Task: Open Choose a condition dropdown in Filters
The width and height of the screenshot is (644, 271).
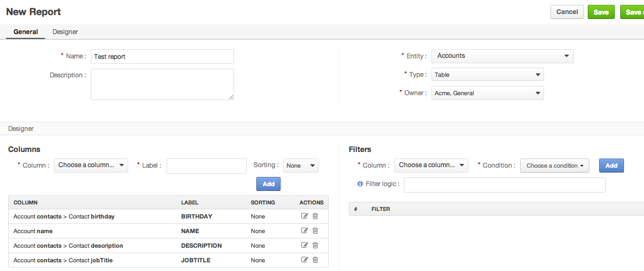Action: point(554,166)
